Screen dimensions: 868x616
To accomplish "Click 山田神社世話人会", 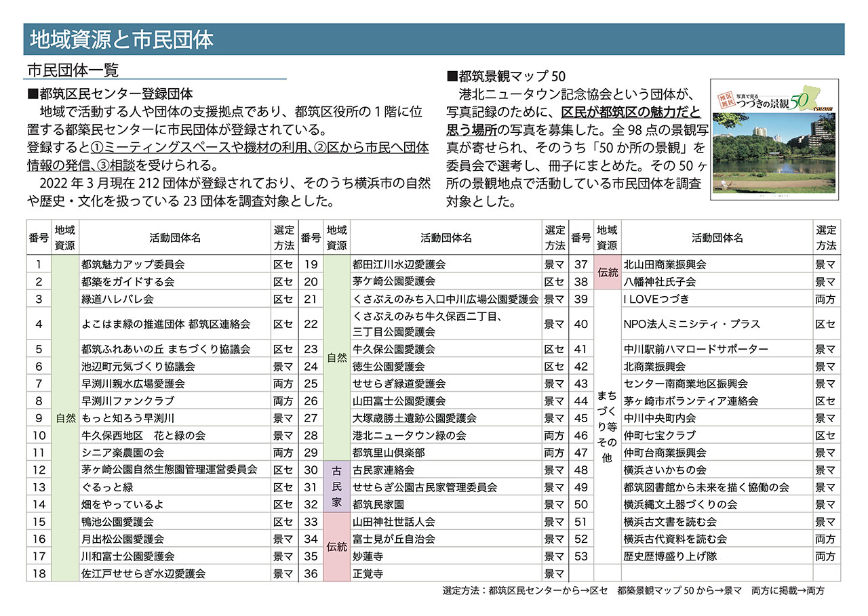I will (394, 522).
